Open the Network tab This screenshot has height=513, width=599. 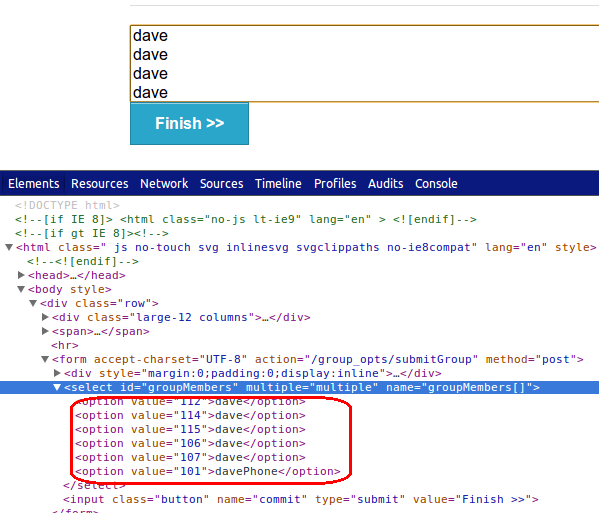164,184
